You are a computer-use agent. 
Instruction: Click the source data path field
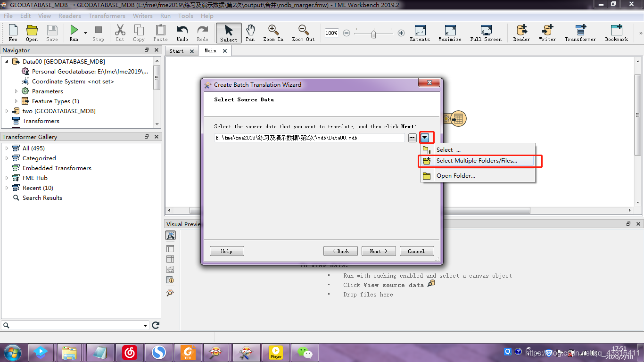[x=310, y=138]
